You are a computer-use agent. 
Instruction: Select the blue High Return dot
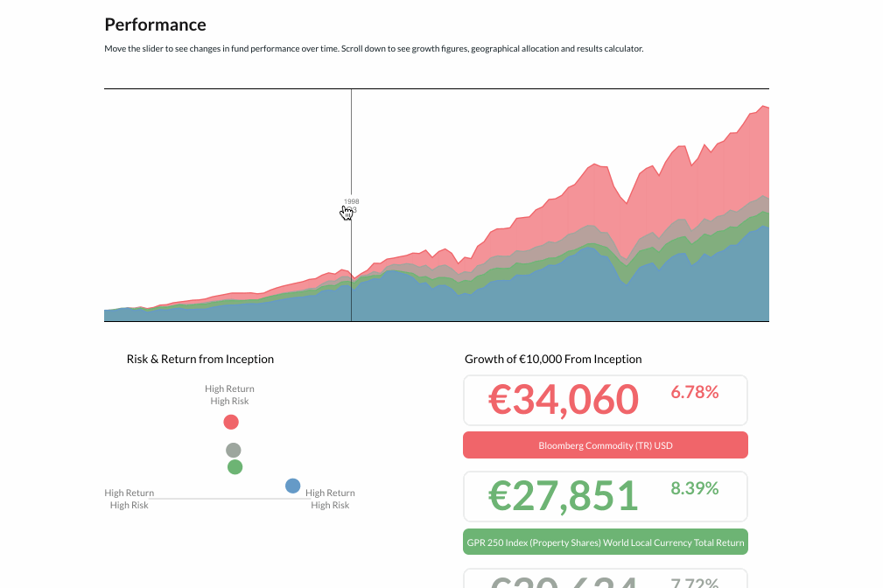(292, 486)
